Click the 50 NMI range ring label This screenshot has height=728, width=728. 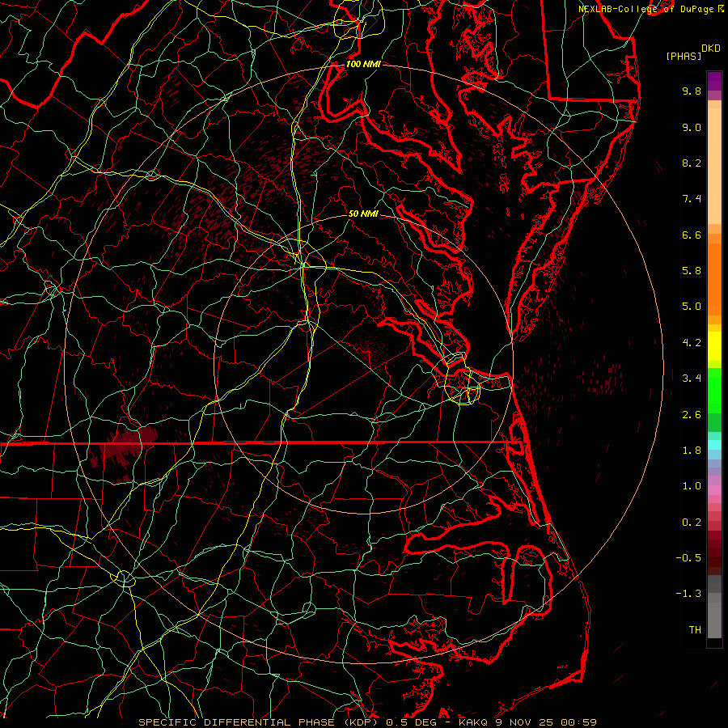(x=363, y=214)
